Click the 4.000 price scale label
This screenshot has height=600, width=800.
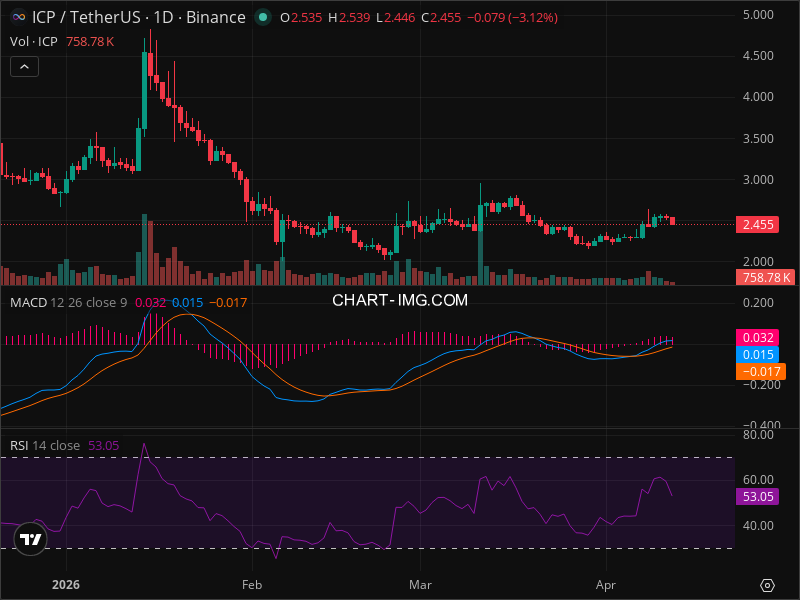[758, 97]
